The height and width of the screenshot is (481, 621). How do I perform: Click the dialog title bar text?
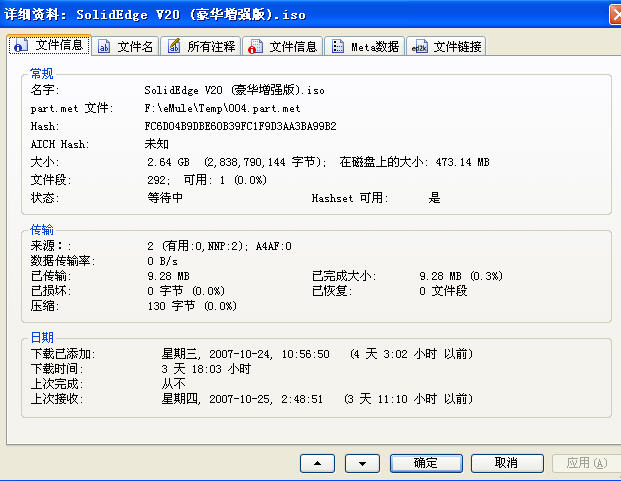click(155, 15)
